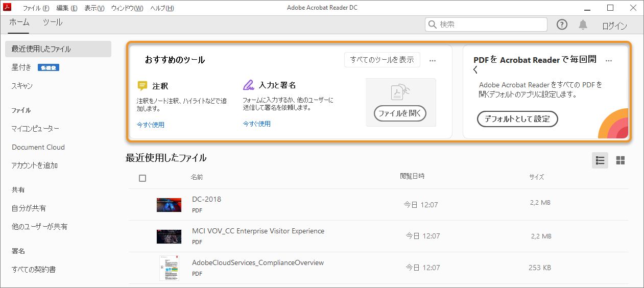Open the AdobeCloudServices_ComplianceOverview thumbnail
Image resolution: width=644 pixels, height=288 pixels.
170,268
